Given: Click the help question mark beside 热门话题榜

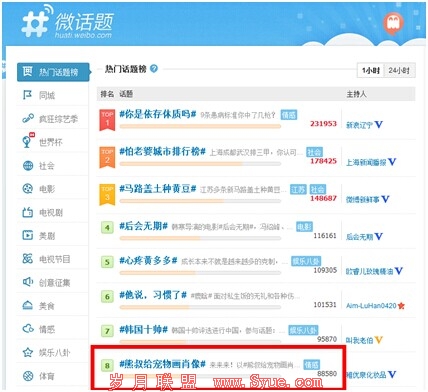Looking at the screenshot, I should [x=154, y=69].
